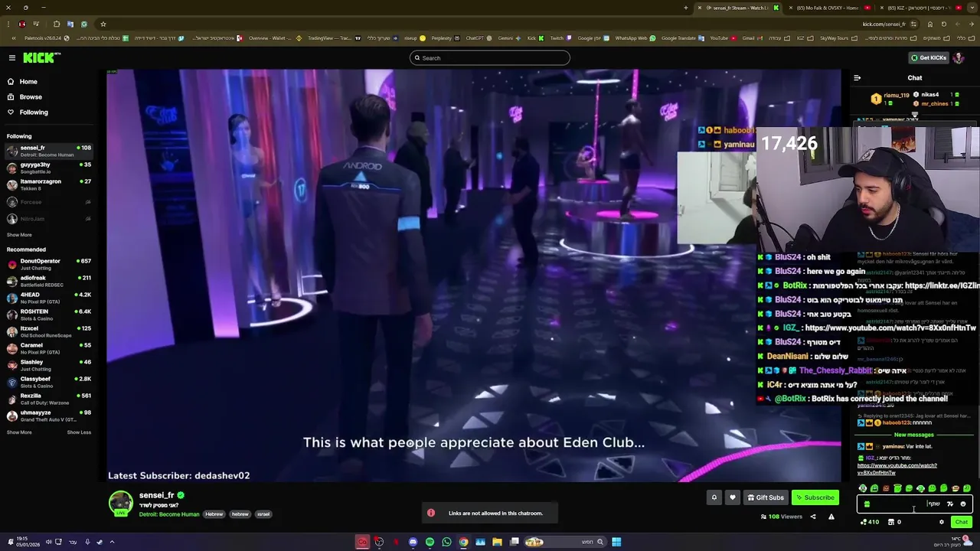Open Windows Start button
Screen dimensions: 980x551
[x=616, y=542]
